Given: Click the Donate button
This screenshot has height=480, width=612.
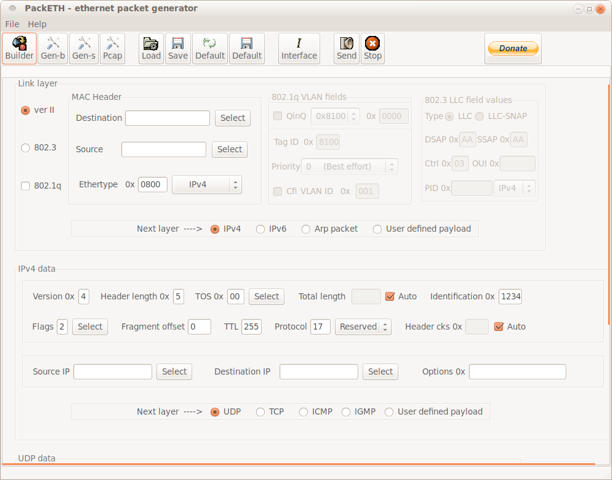Looking at the screenshot, I should (x=513, y=48).
